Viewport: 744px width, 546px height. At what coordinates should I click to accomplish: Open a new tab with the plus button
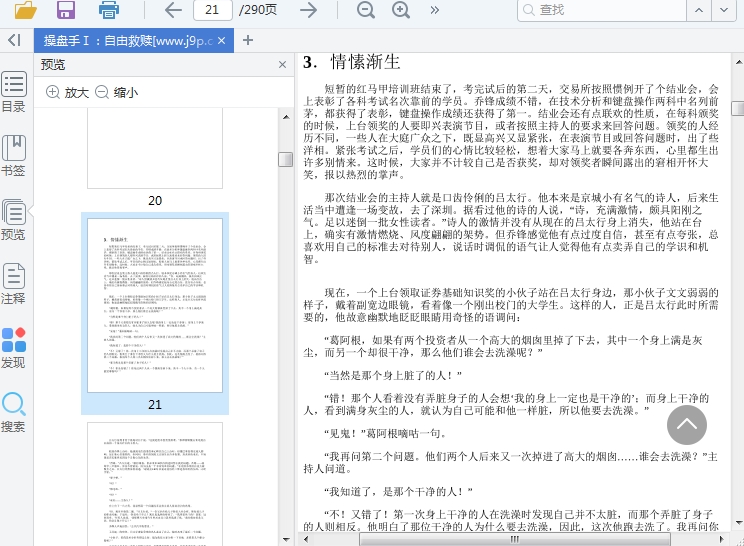pos(247,40)
